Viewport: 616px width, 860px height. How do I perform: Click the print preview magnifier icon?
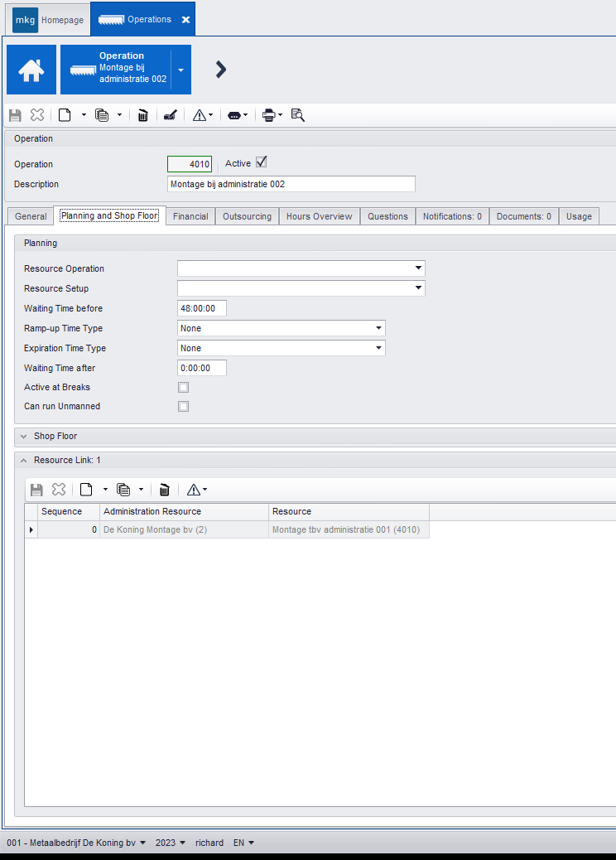click(x=297, y=115)
